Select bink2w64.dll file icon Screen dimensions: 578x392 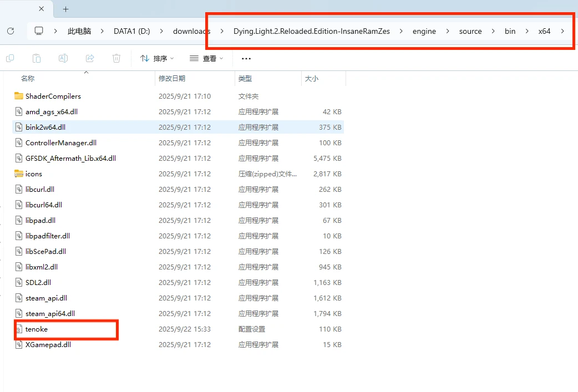click(x=19, y=127)
